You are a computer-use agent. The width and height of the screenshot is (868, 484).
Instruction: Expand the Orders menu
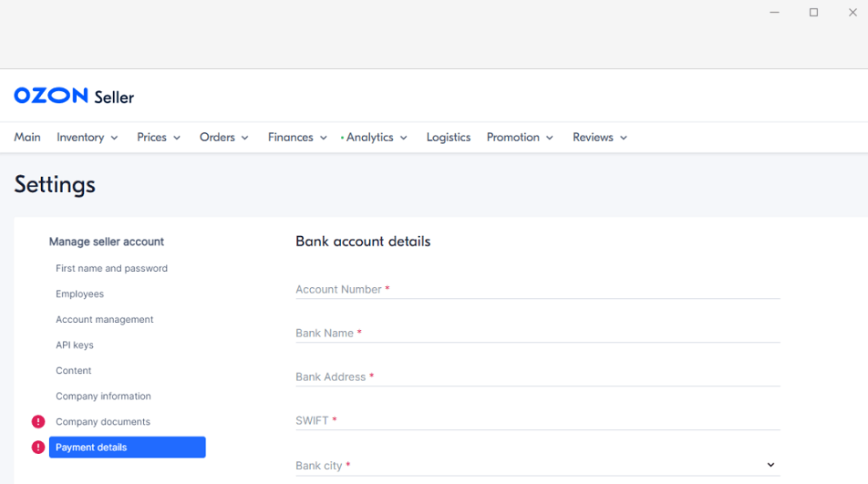tap(224, 138)
